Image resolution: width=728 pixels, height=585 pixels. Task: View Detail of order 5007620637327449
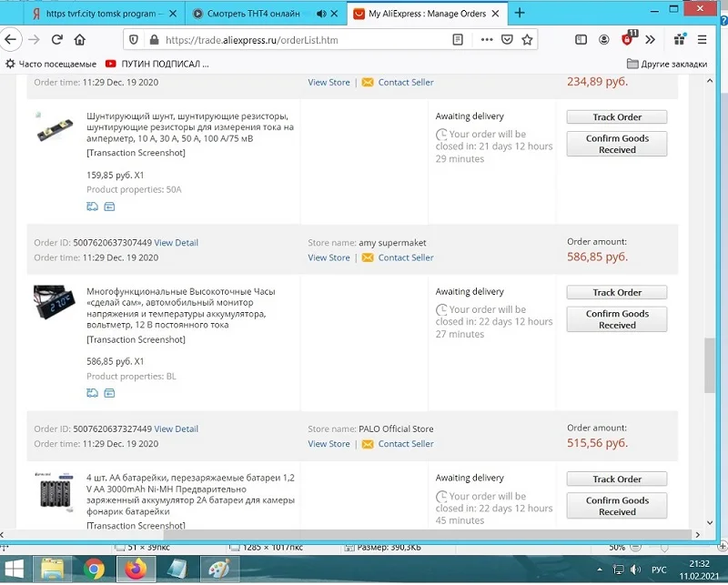tap(176, 429)
